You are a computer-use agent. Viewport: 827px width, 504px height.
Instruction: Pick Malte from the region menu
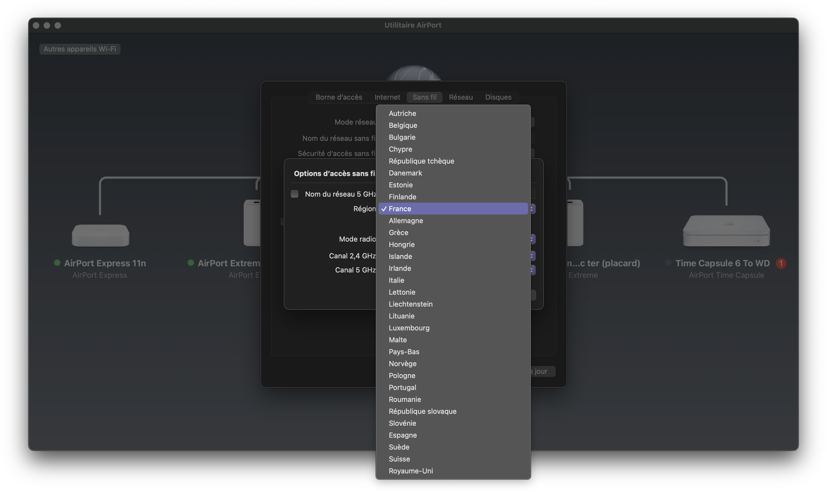click(x=453, y=340)
